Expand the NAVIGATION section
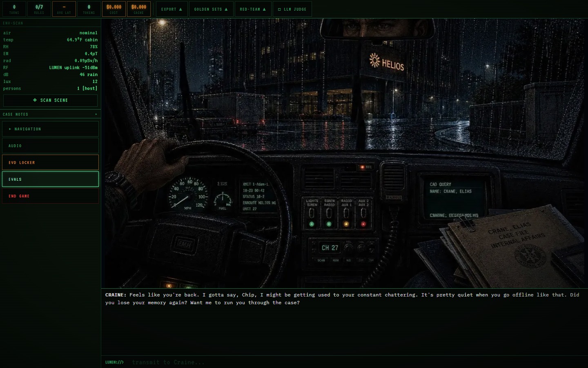This screenshot has width=588, height=368. (x=50, y=129)
